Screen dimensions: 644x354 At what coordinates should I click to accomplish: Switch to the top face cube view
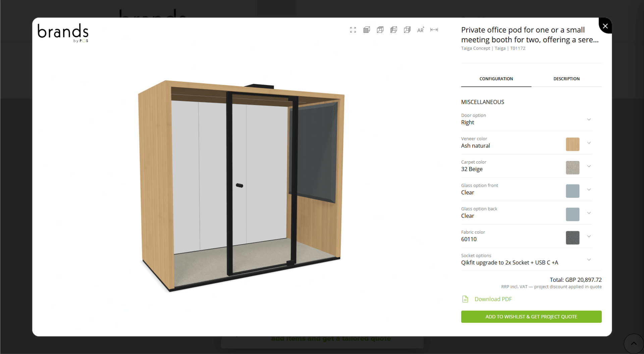[x=380, y=30]
